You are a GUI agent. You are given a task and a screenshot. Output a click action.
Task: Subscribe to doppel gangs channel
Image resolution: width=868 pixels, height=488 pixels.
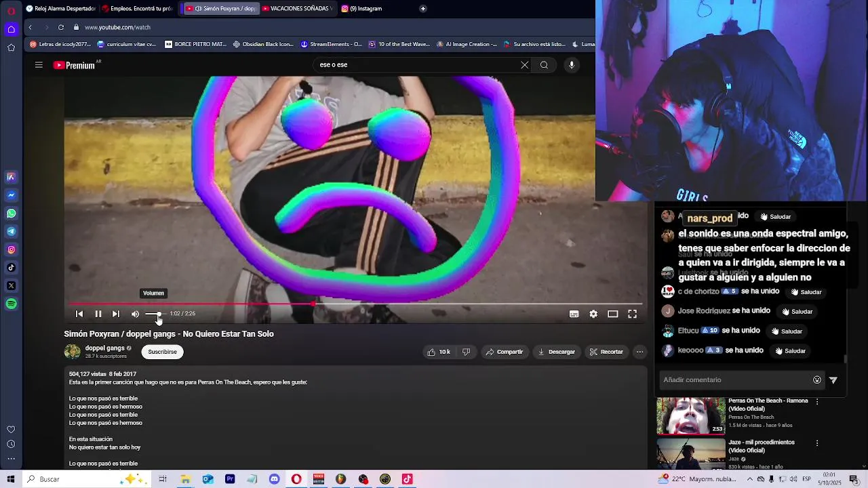click(162, 352)
